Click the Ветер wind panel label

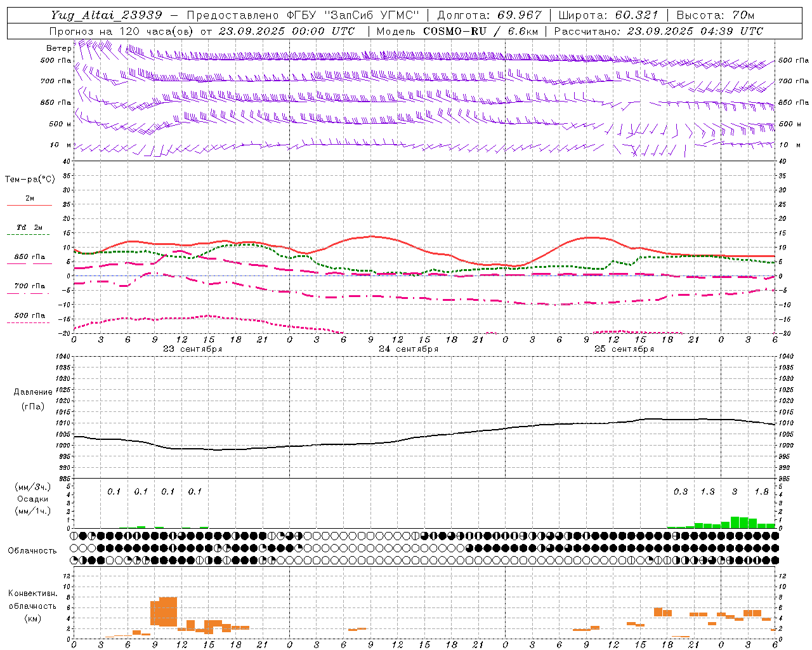(58, 48)
